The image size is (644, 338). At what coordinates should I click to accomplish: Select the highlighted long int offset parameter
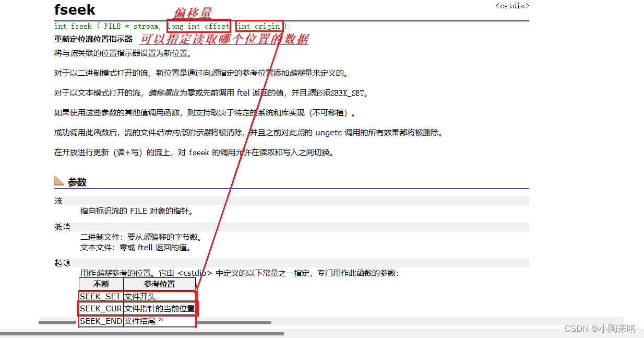click(198, 26)
